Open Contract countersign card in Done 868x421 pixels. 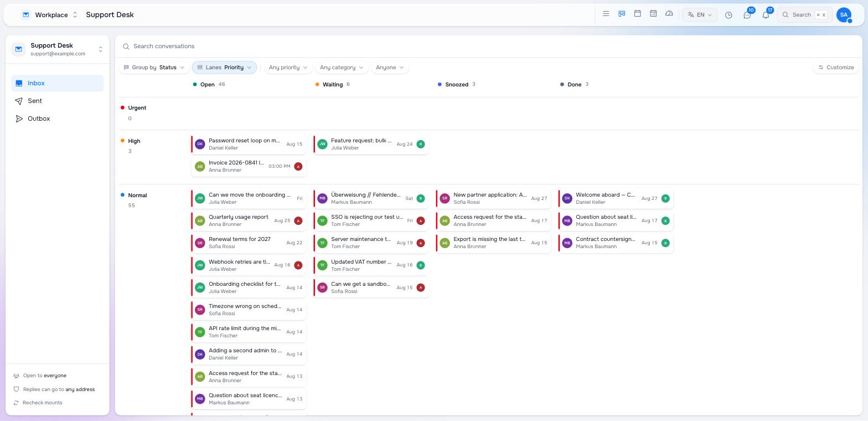pos(616,243)
